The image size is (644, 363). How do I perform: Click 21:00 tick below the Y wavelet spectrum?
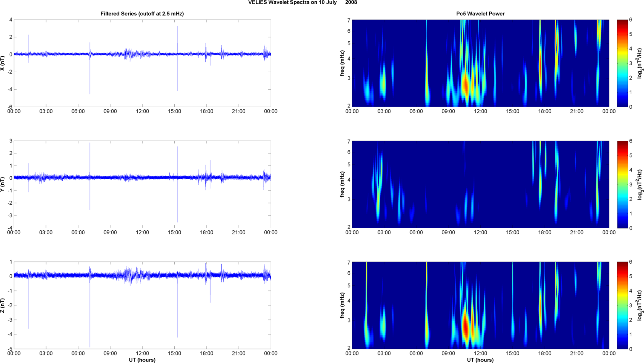click(x=577, y=232)
